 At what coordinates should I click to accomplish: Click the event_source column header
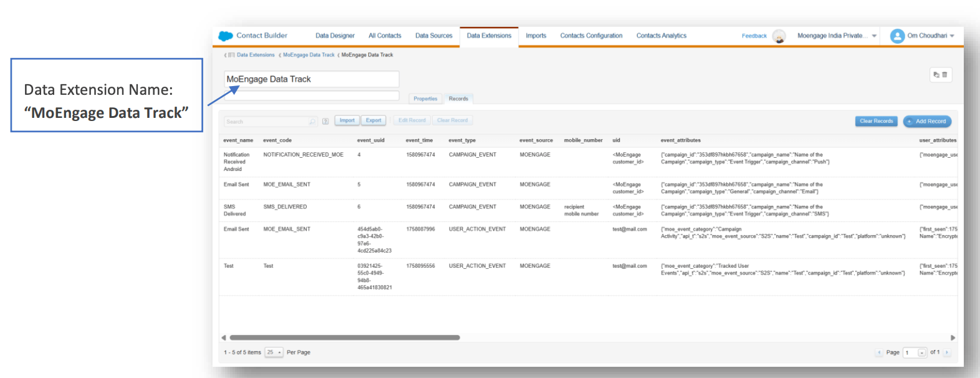pyautogui.click(x=536, y=140)
